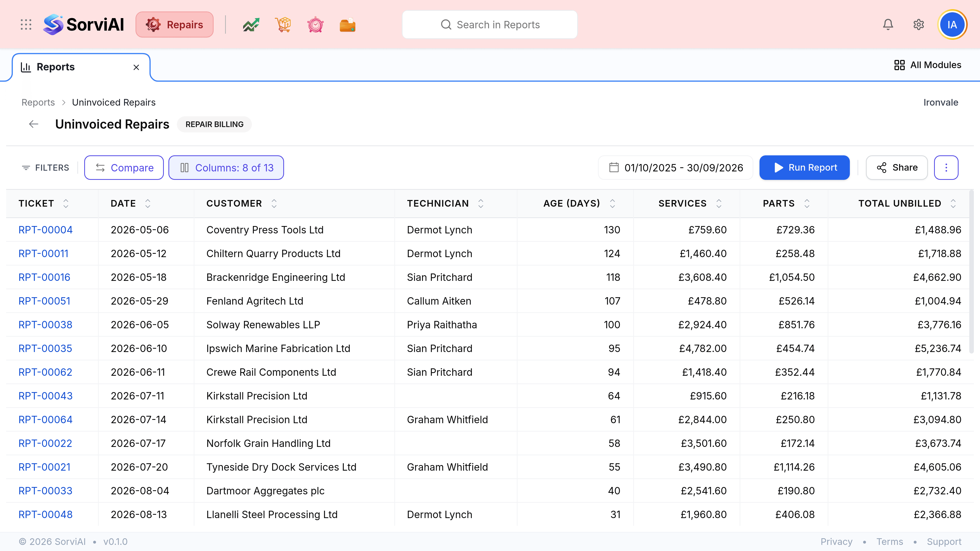Open the orange wallet module icon
Image resolution: width=980 pixels, height=551 pixels.
click(x=347, y=25)
